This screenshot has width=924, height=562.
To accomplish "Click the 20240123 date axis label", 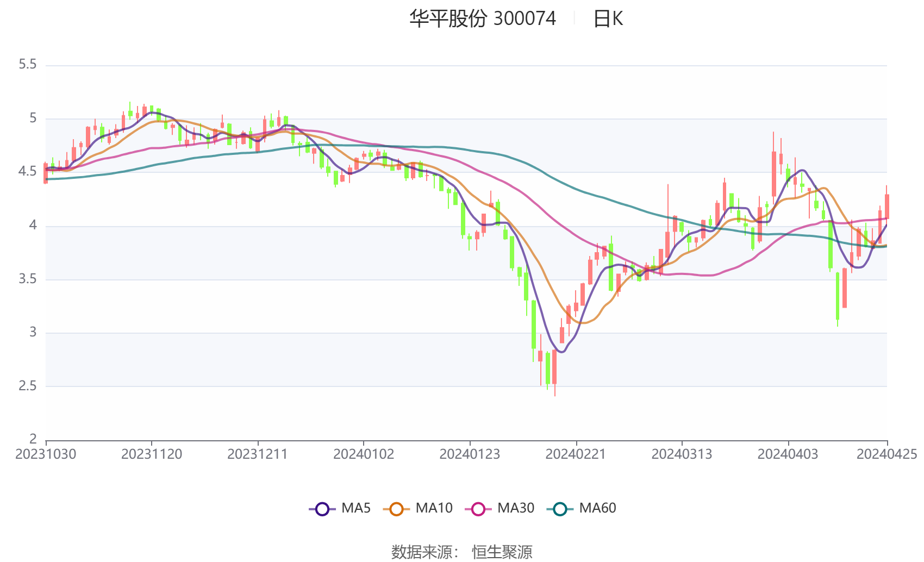I will (470, 454).
